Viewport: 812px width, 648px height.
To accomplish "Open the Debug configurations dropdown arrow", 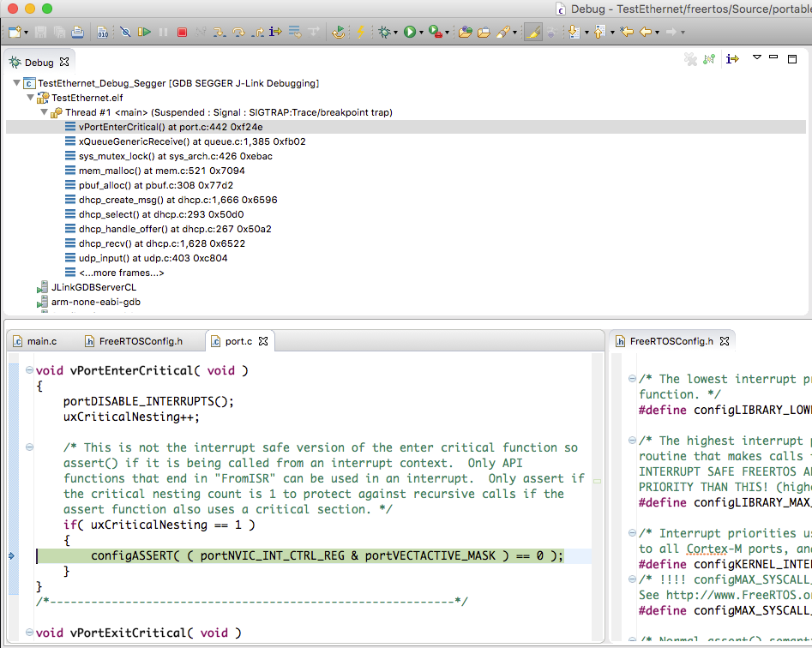I will click(395, 33).
